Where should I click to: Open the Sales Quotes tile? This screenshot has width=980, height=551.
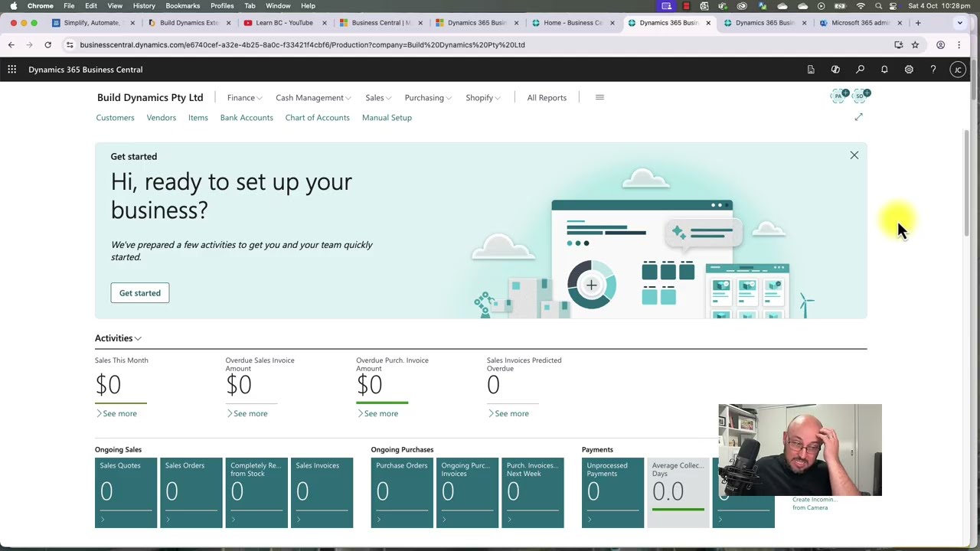[126, 493]
